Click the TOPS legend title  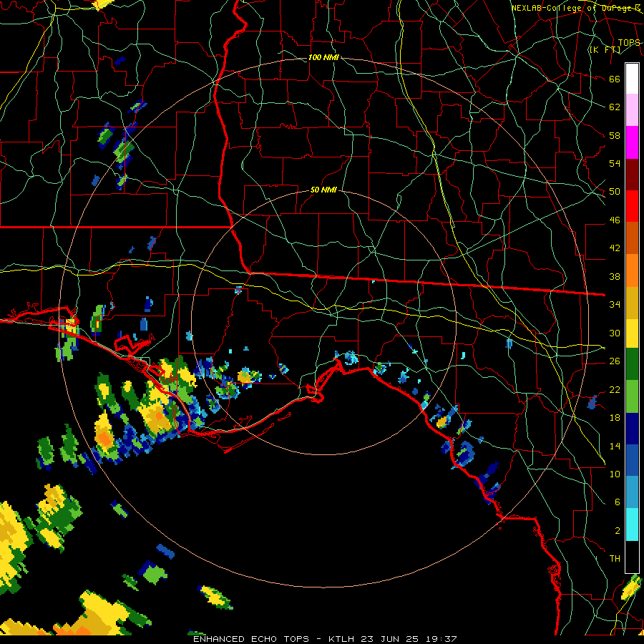click(x=629, y=42)
